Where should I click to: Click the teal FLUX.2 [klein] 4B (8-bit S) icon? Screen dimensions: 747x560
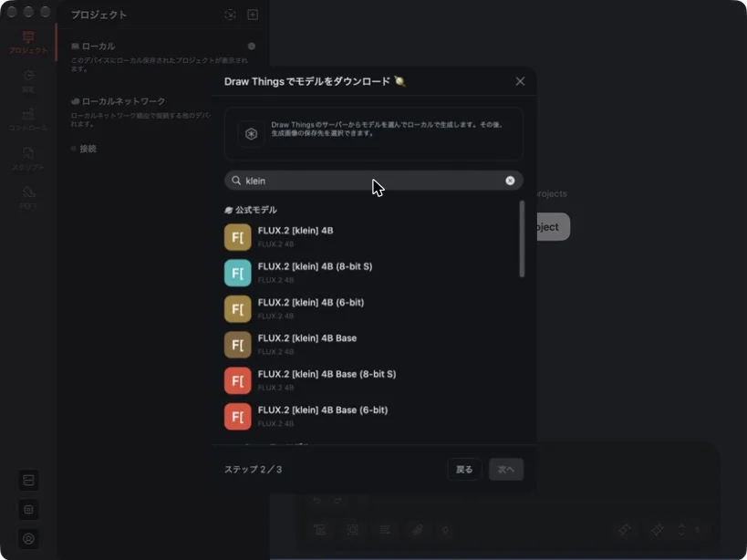coord(238,273)
